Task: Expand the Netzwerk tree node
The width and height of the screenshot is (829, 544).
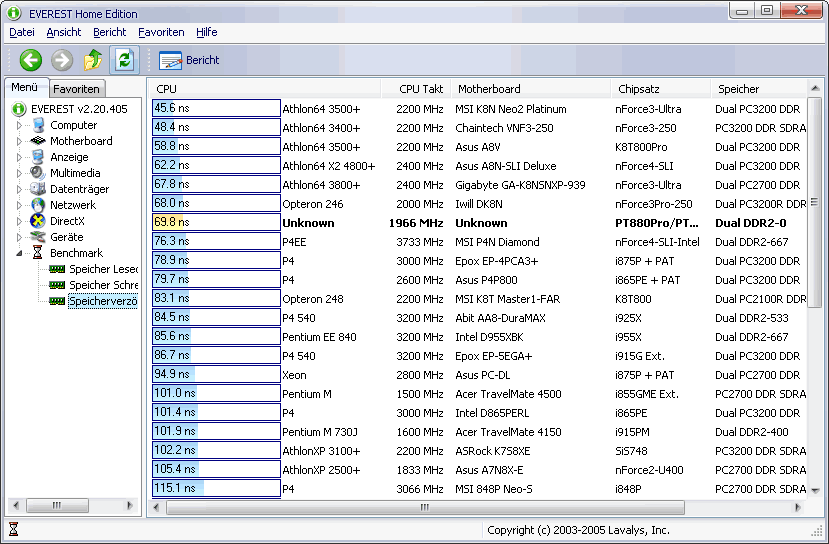Action: pos(19,205)
